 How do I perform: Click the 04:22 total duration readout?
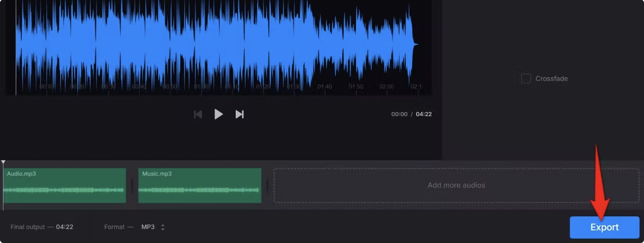pos(424,114)
